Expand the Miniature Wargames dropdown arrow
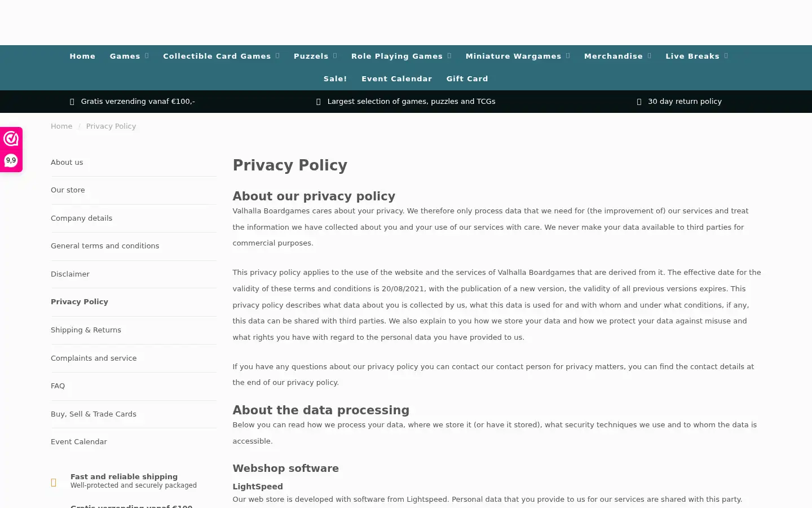 pyautogui.click(x=568, y=56)
